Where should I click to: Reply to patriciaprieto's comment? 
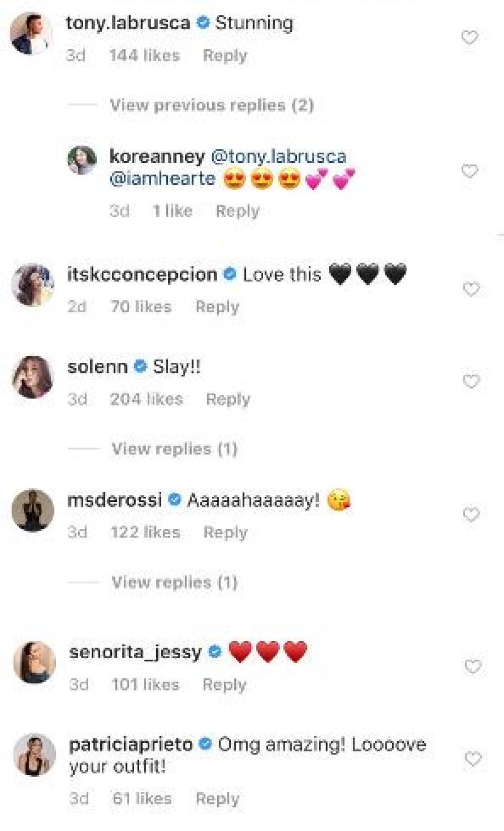click(x=217, y=798)
